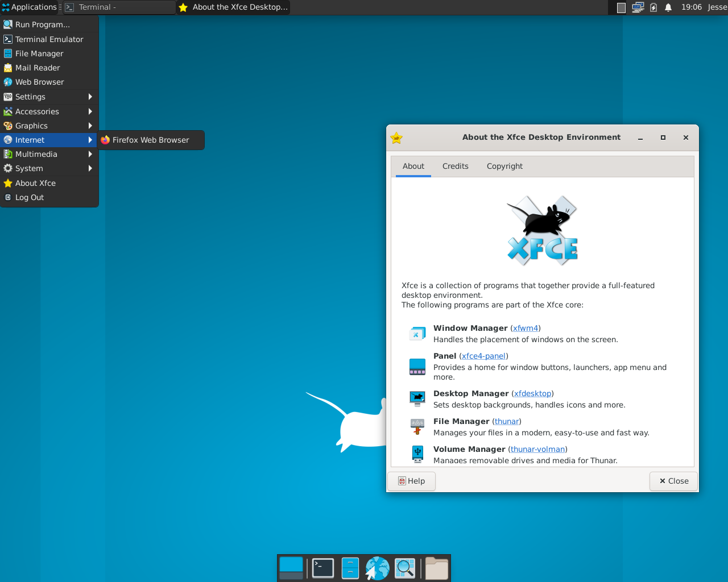The image size is (728, 582).
Task: Open Firefox Web Browser from Internet submenu
Action: (151, 140)
